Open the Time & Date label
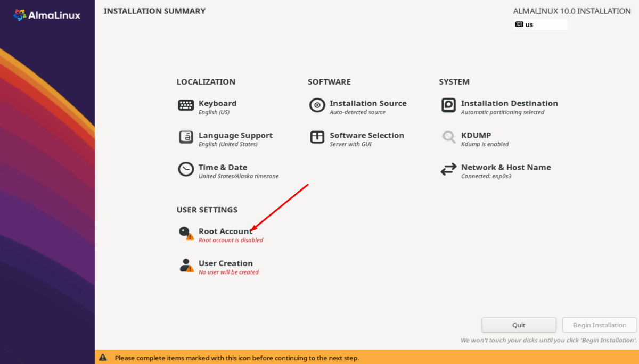The image size is (639, 364). tap(223, 168)
